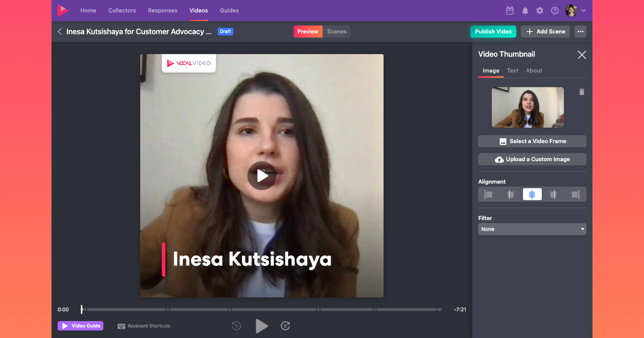Select center alignment option
The width and height of the screenshot is (644, 338).
[x=532, y=194]
